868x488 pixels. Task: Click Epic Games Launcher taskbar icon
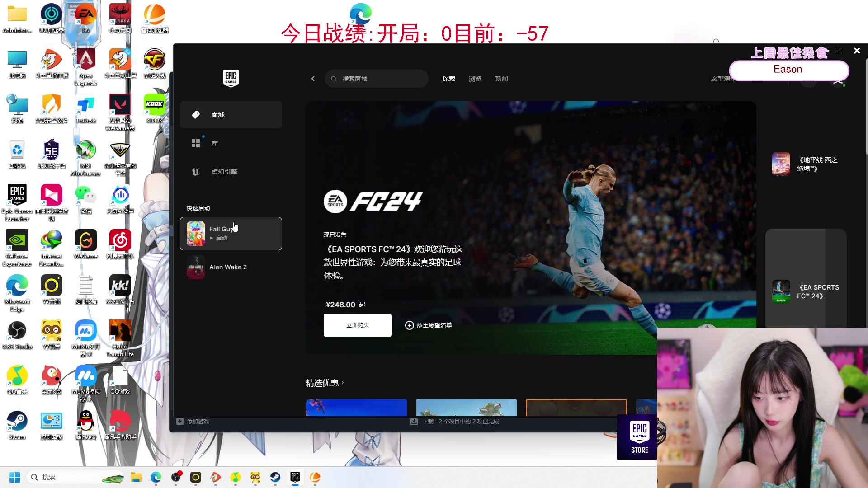[x=295, y=477]
